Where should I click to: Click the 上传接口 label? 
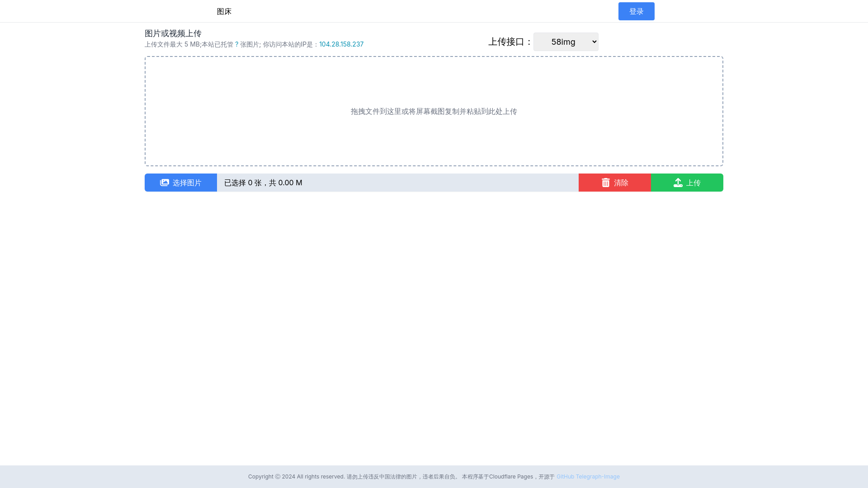pyautogui.click(x=510, y=42)
